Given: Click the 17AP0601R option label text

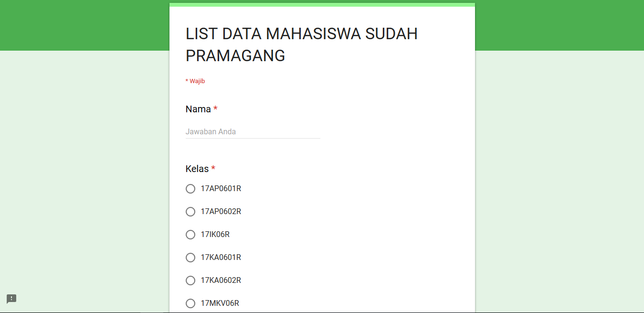Looking at the screenshot, I should pyautogui.click(x=221, y=189).
